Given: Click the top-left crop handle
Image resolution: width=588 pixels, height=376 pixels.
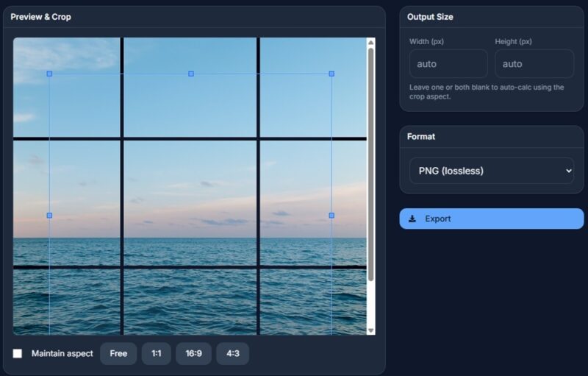Looking at the screenshot, I should (x=49, y=74).
